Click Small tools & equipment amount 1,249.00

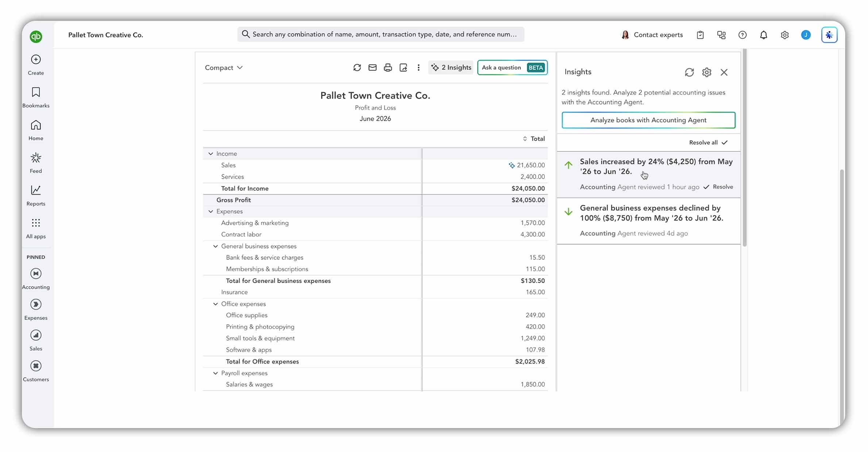click(532, 338)
